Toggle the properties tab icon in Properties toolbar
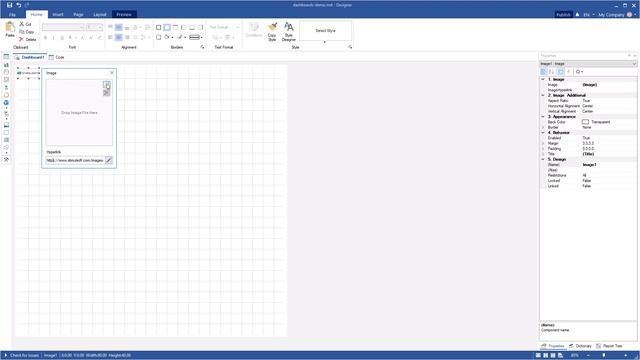The height and width of the screenshot is (360, 640). click(x=560, y=72)
